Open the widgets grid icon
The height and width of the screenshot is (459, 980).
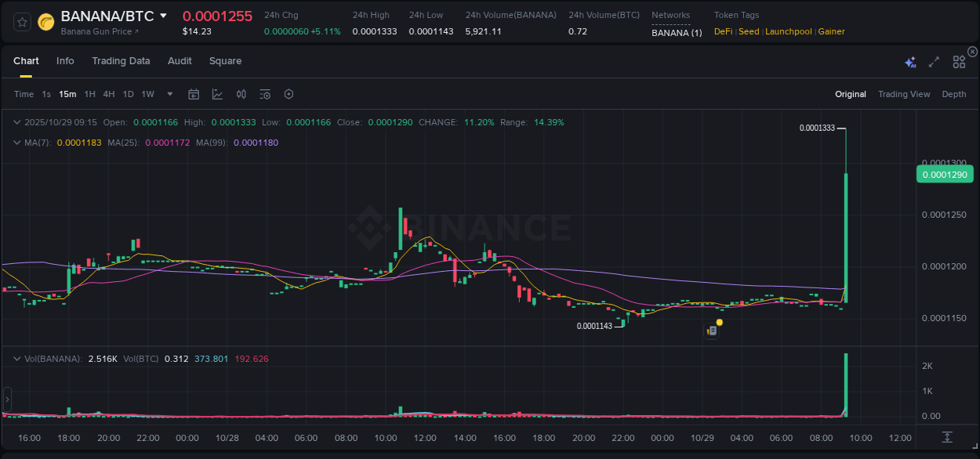(x=959, y=61)
